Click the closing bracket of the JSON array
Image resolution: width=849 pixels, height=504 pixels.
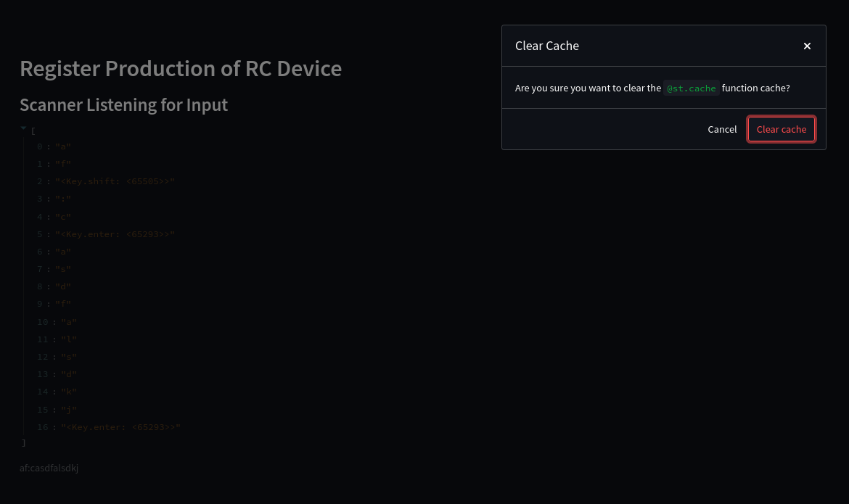click(x=23, y=442)
